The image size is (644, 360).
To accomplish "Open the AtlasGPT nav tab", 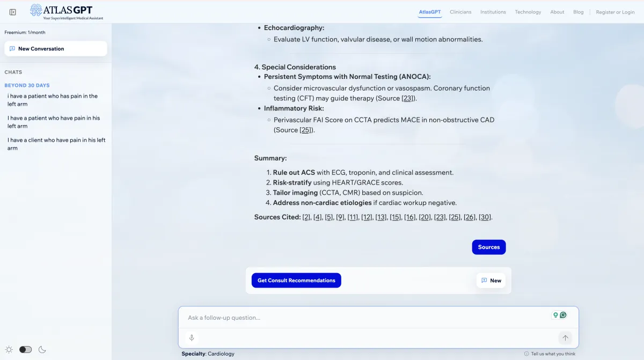I will click(x=430, y=12).
